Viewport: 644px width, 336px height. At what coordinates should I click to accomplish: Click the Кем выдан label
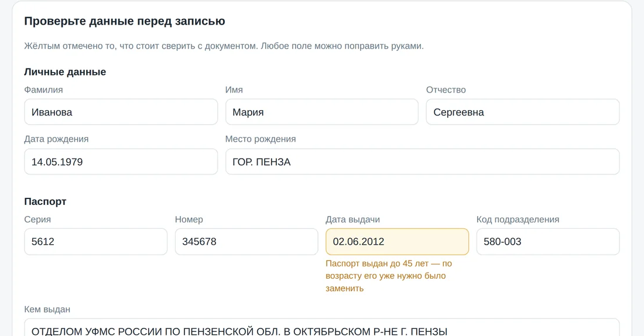click(x=47, y=309)
